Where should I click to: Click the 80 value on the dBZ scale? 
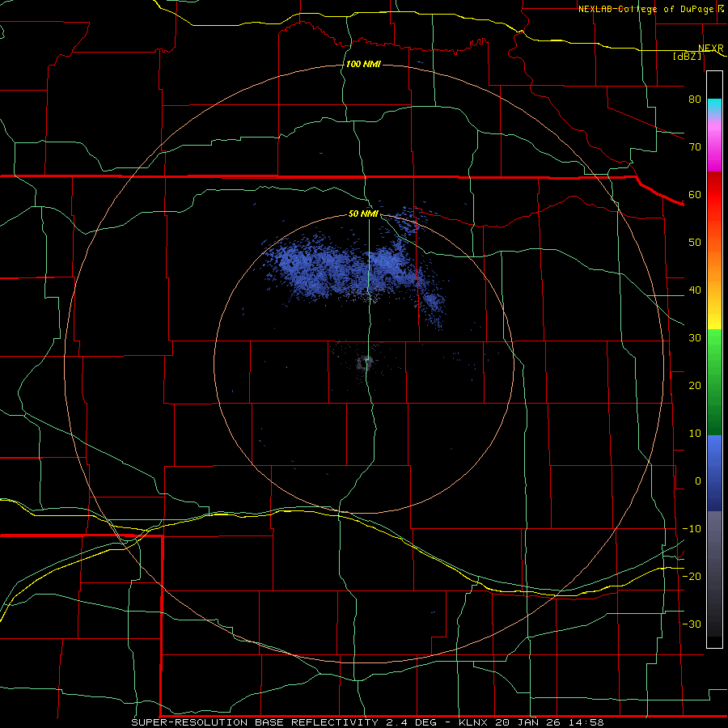click(x=695, y=99)
